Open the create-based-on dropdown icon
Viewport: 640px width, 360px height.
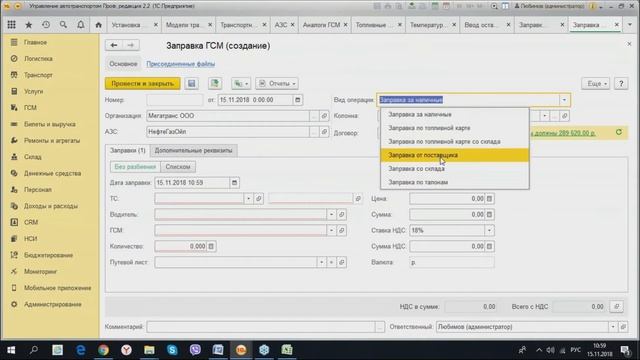pyautogui.click(x=241, y=84)
